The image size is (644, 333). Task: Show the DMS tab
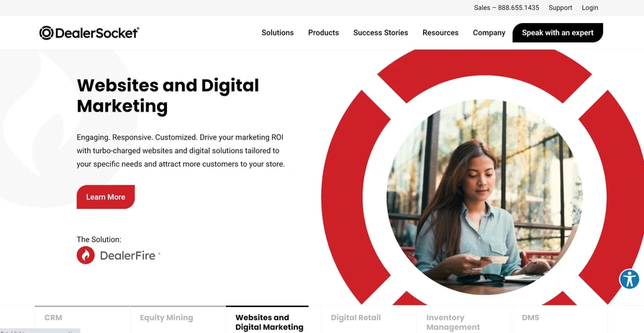click(x=530, y=318)
